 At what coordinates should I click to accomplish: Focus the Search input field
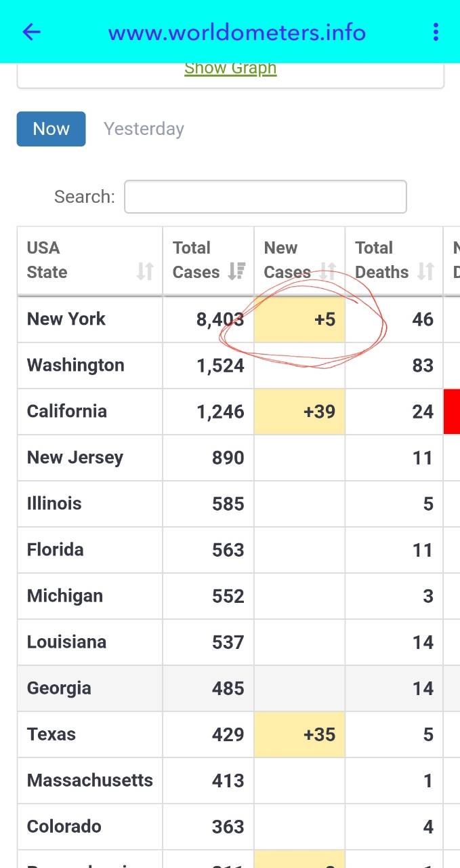coord(266,197)
